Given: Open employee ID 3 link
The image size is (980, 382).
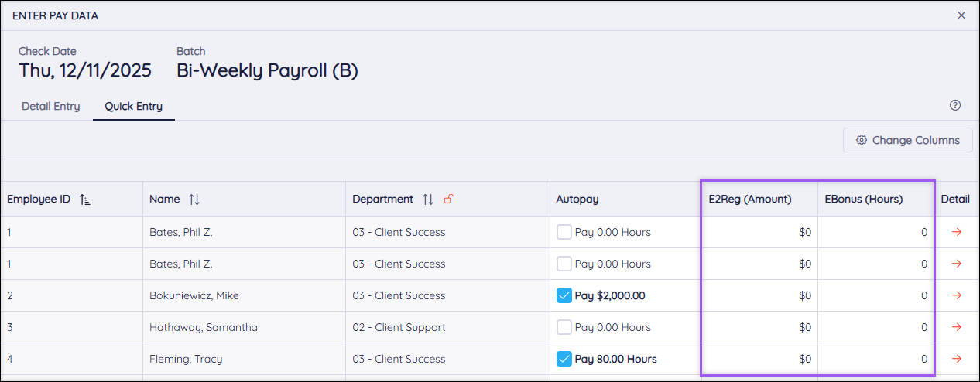Looking at the screenshot, I should click(10, 327).
